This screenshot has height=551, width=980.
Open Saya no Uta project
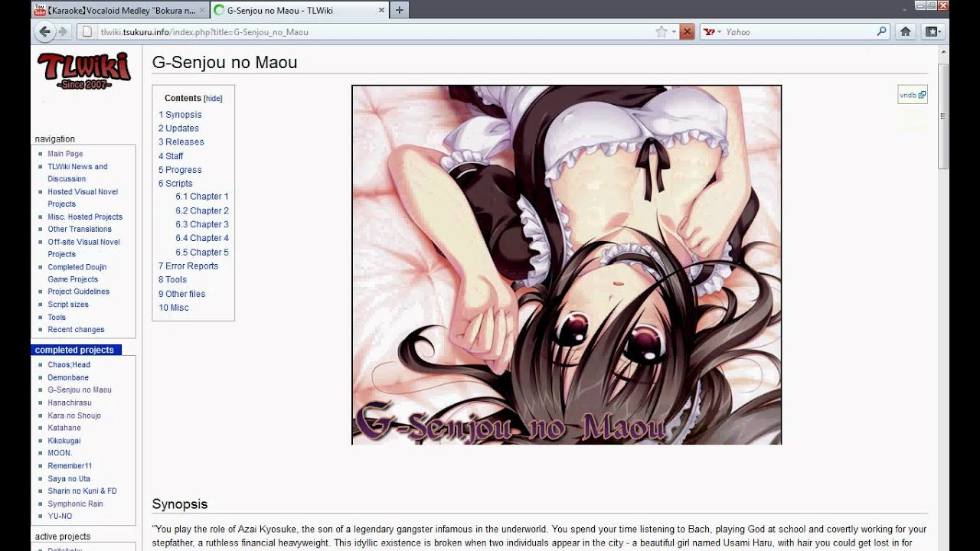(69, 479)
